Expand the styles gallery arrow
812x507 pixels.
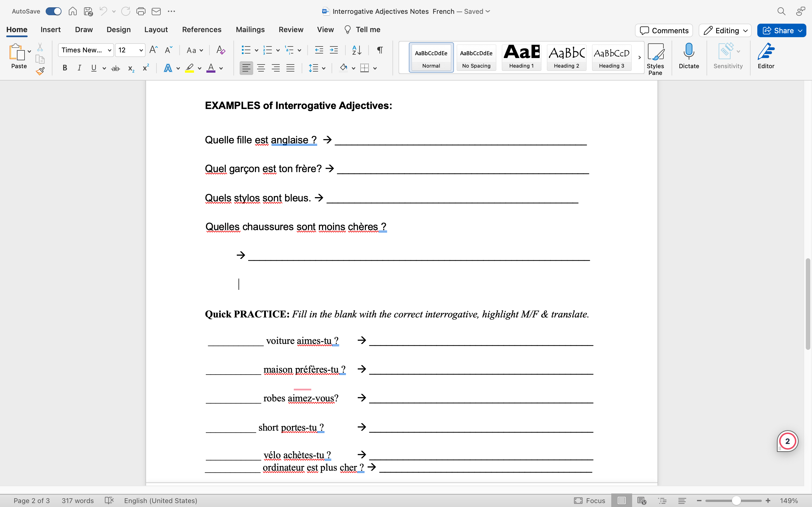click(639, 57)
